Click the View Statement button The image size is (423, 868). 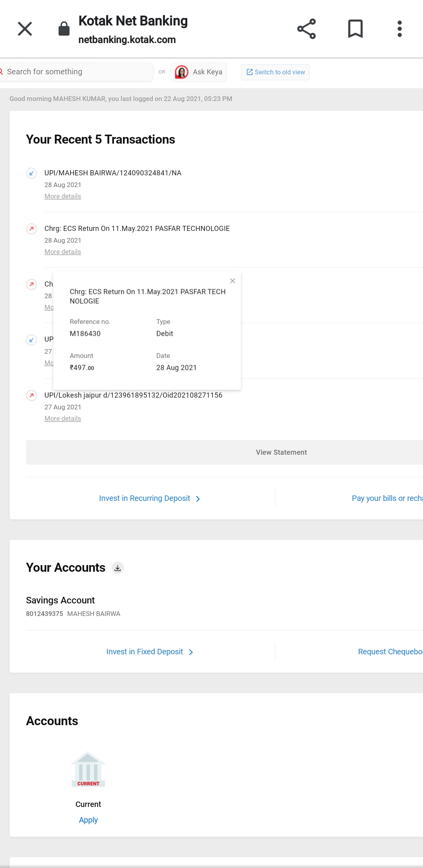point(281,452)
